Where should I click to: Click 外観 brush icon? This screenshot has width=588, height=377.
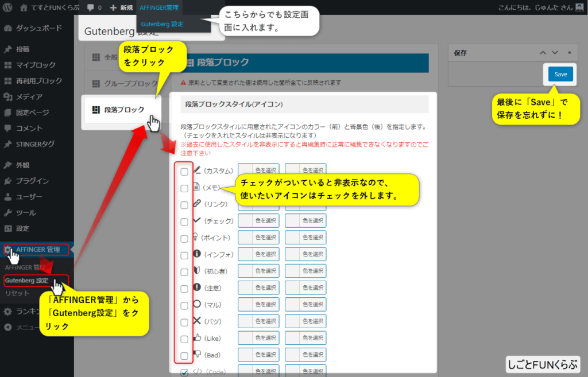coord(8,165)
